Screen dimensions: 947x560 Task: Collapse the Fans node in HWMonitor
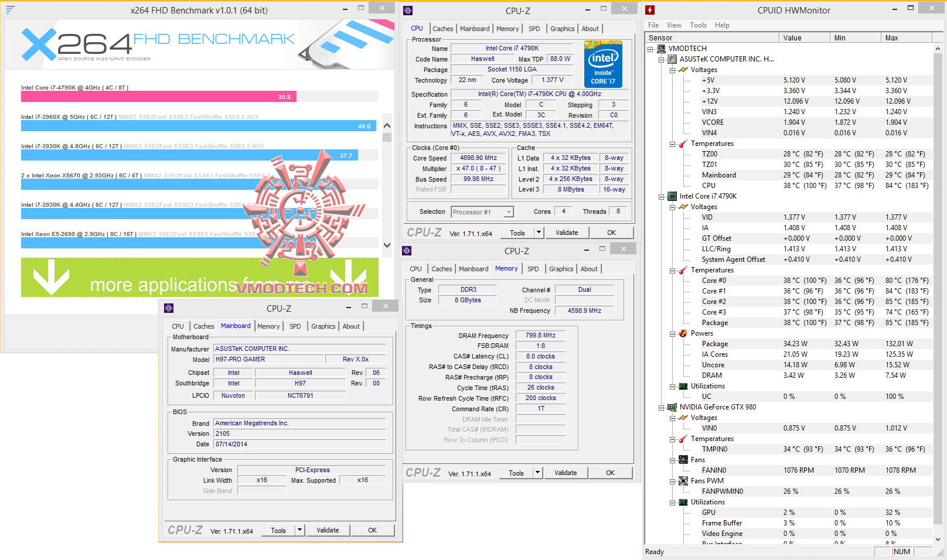pyautogui.click(x=673, y=460)
